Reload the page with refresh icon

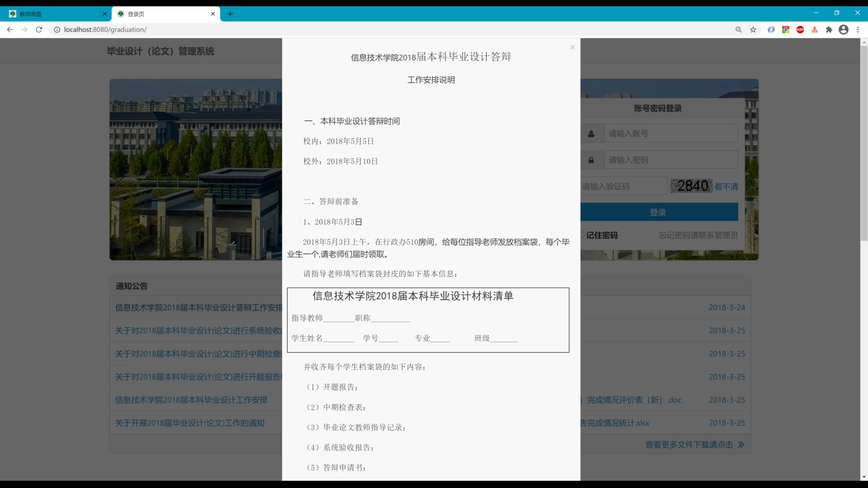(39, 29)
